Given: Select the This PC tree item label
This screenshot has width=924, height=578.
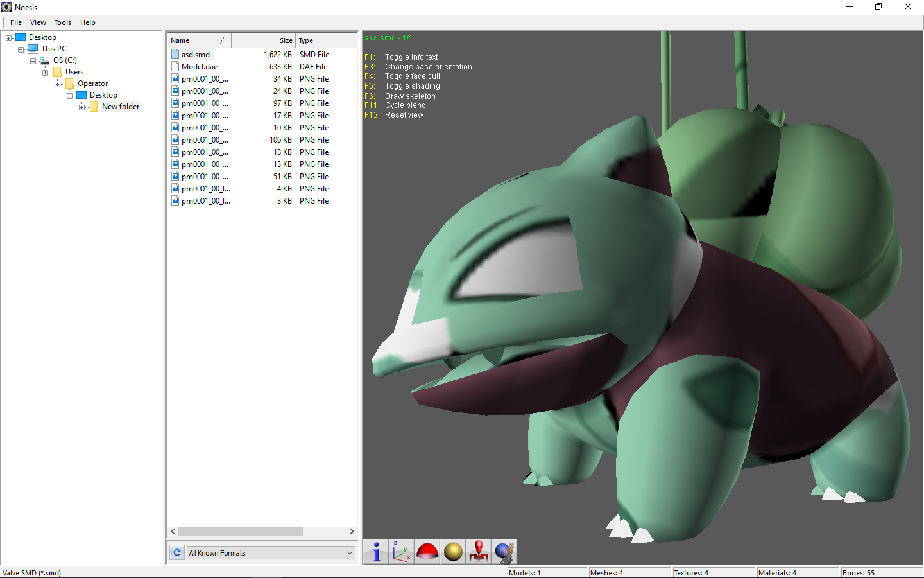Looking at the screenshot, I should click(x=54, y=49).
